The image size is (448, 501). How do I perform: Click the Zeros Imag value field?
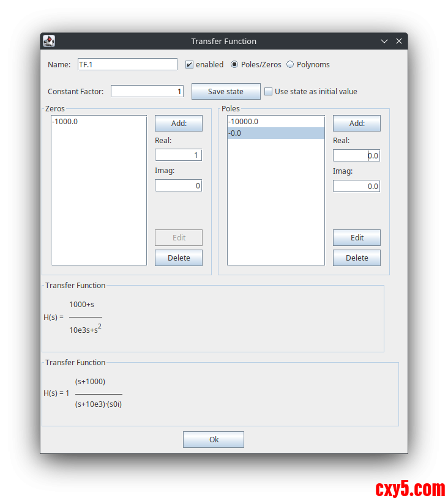coord(178,185)
